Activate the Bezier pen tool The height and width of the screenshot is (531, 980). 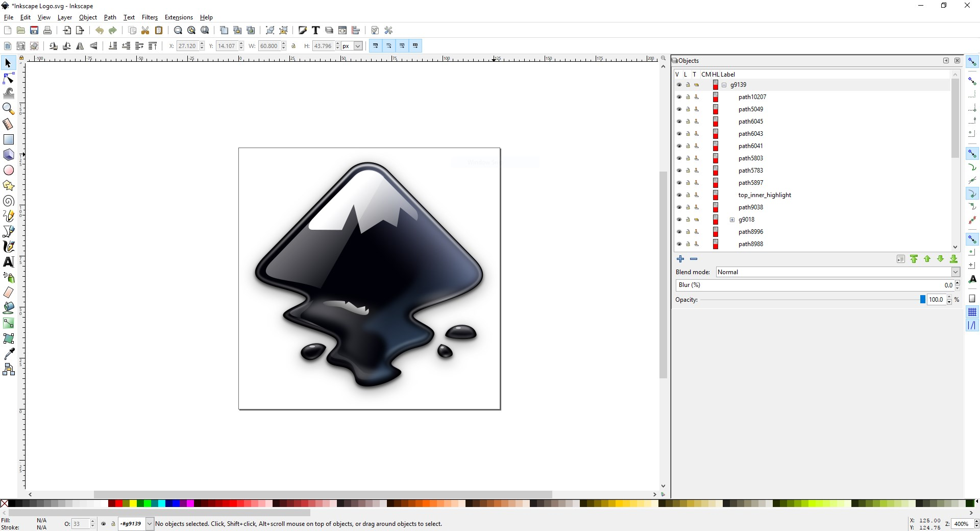click(x=9, y=231)
